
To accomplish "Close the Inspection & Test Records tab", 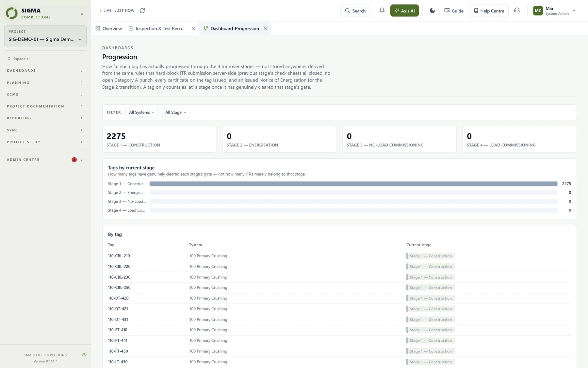I will (193, 28).
